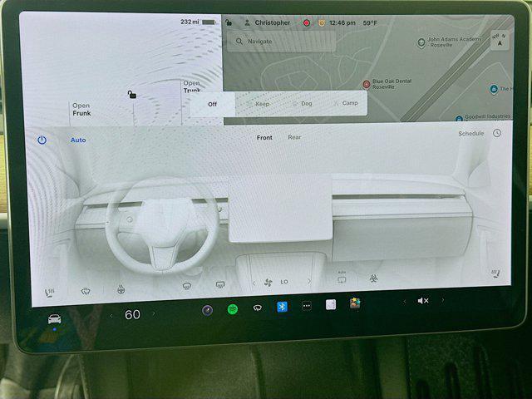The height and width of the screenshot is (399, 532).
Task: Increase fan speed with right arrow
Action: [x=308, y=281]
